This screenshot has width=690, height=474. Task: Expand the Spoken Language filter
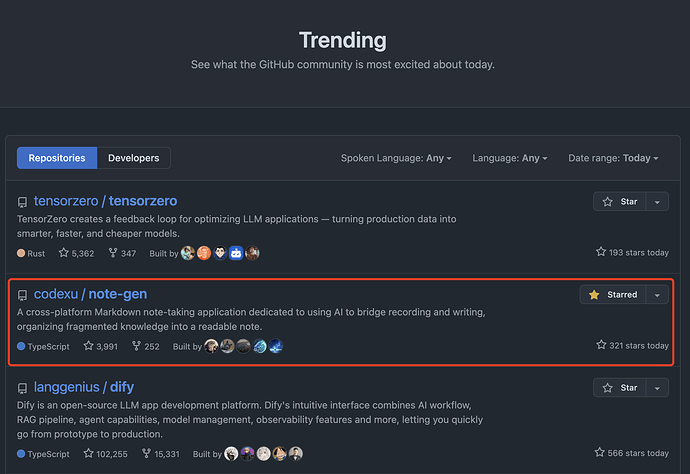pyautogui.click(x=396, y=158)
